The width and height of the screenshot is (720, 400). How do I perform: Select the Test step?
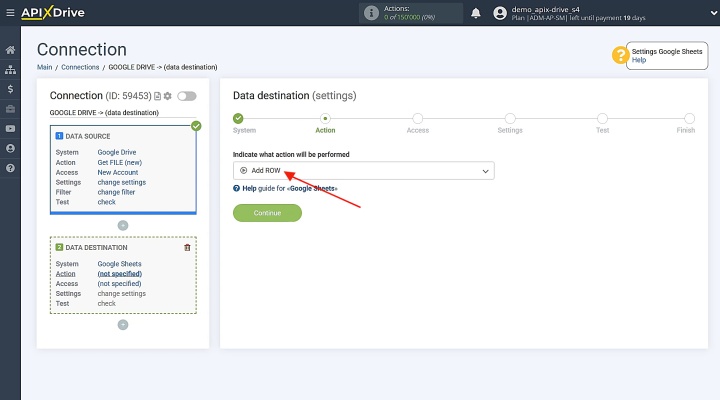click(602, 118)
